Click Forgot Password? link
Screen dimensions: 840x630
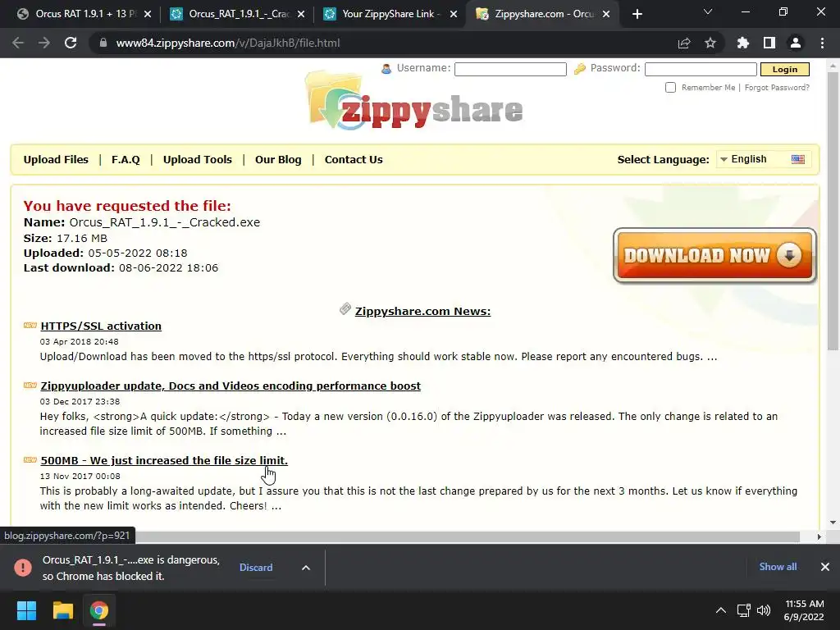[777, 87]
